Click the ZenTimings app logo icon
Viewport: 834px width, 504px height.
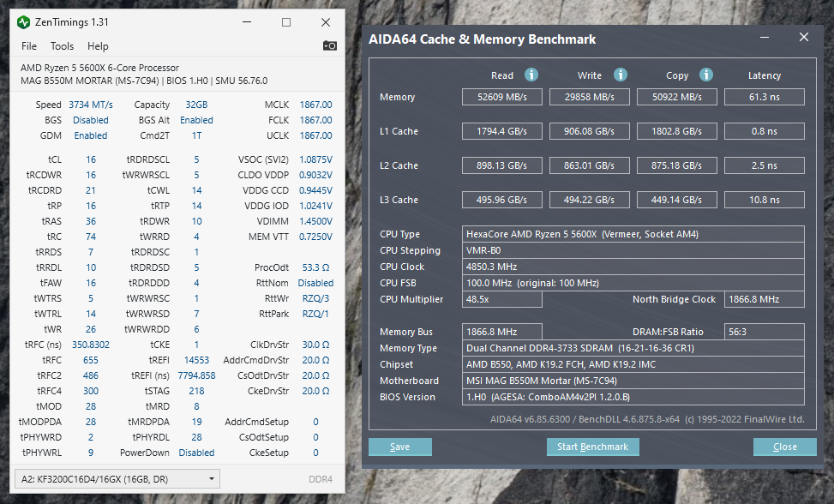(23, 22)
